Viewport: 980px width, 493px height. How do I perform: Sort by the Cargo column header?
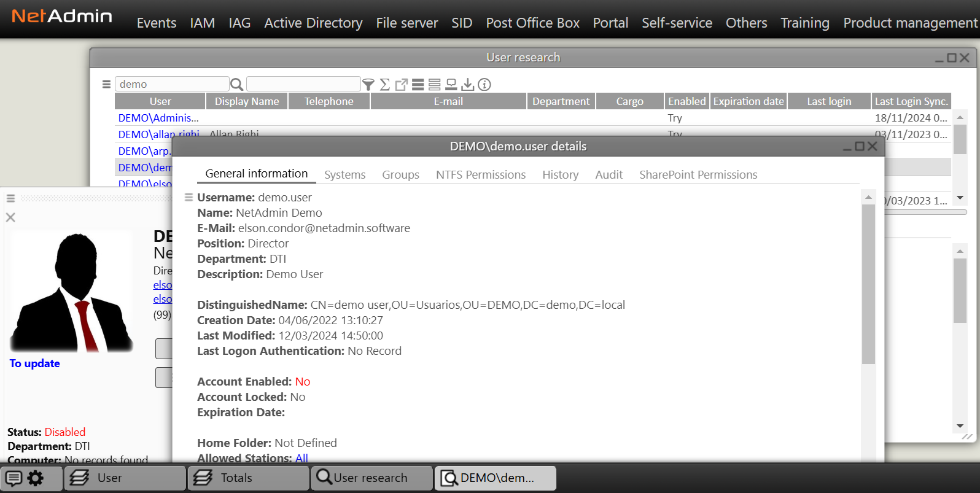pyautogui.click(x=630, y=101)
